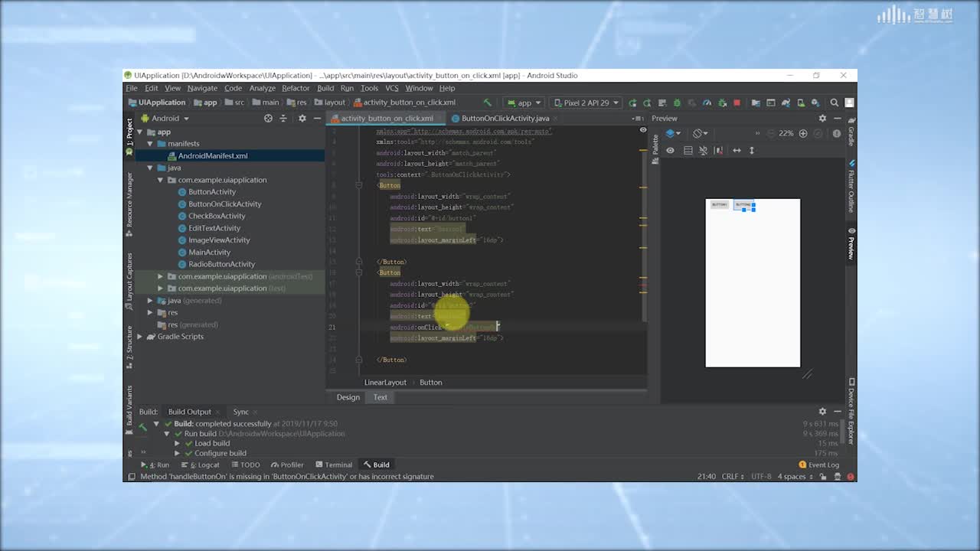Collapse all in the Project panel toolbar
The height and width of the screenshot is (551, 980).
tap(283, 119)
